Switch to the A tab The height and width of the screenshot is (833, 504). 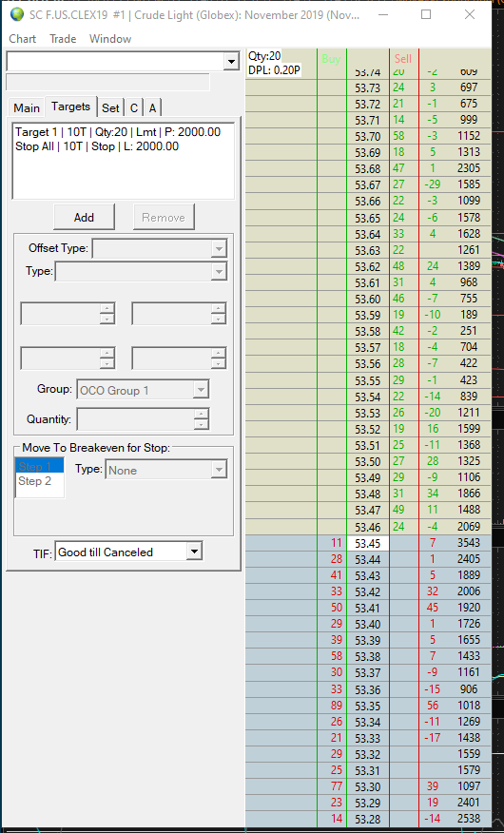tap(152, 107)
